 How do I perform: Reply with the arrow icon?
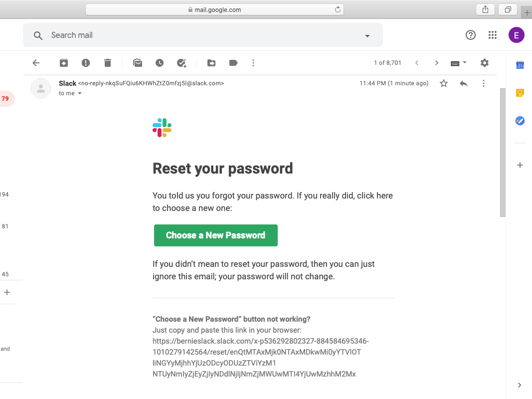pos(464,83)
